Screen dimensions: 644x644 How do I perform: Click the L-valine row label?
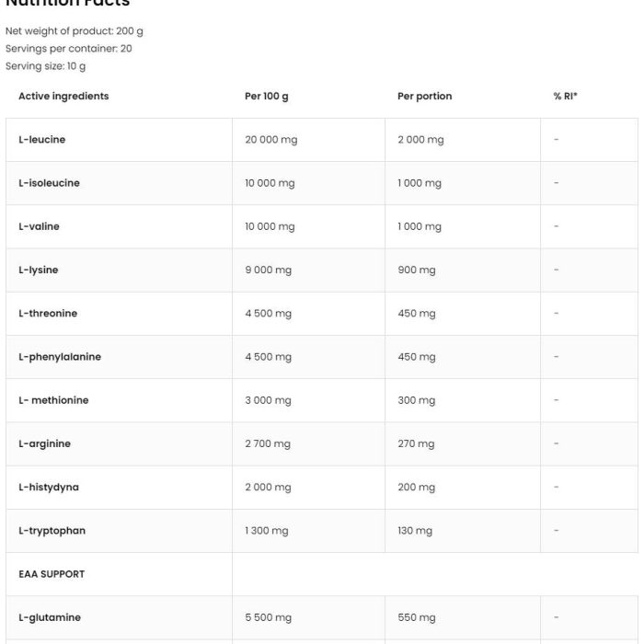(39, 226)
